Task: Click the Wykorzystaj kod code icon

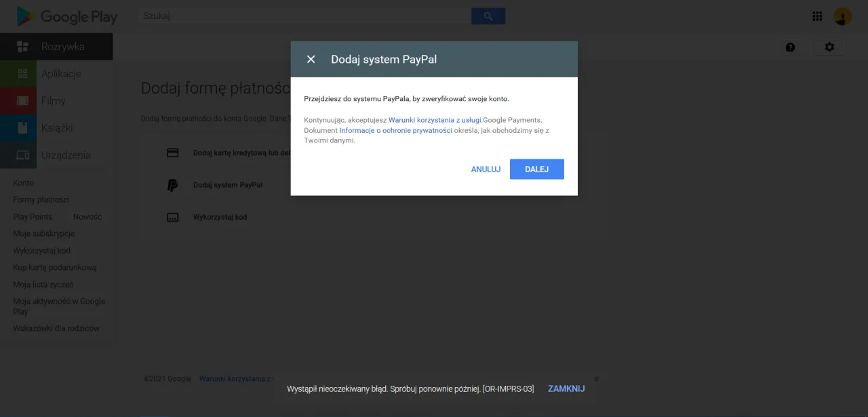Action: pos(172,217)
